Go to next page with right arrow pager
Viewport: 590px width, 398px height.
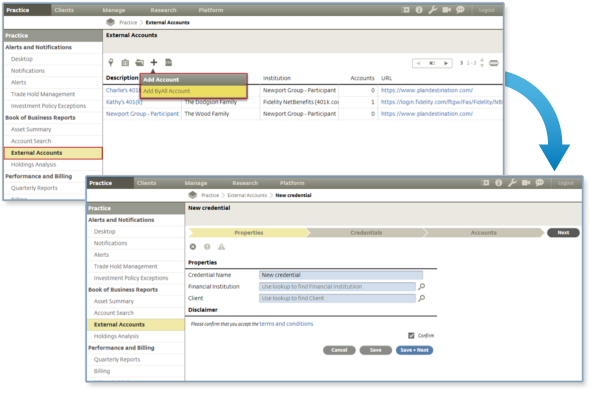[x=446, y=63]
